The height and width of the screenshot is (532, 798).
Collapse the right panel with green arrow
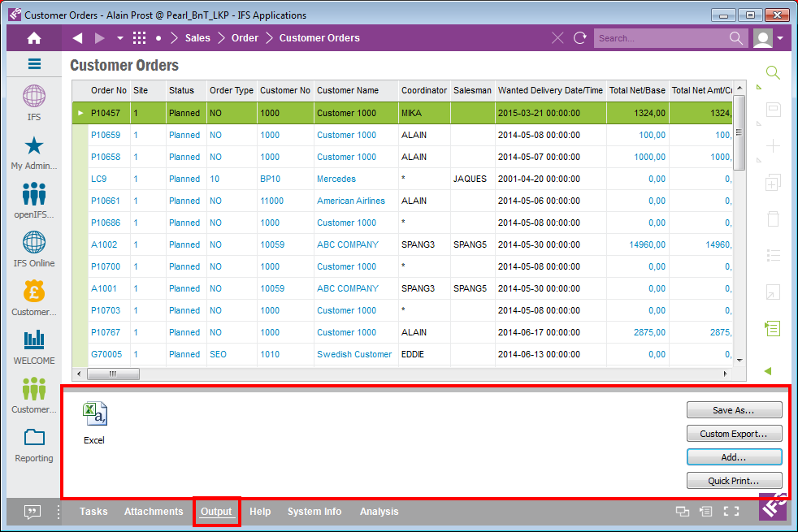pyautogui.click(x=768, y=371)
